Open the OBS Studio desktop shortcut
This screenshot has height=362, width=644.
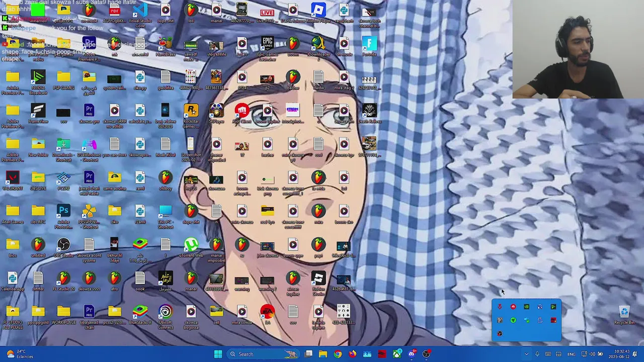pos(63,248)
